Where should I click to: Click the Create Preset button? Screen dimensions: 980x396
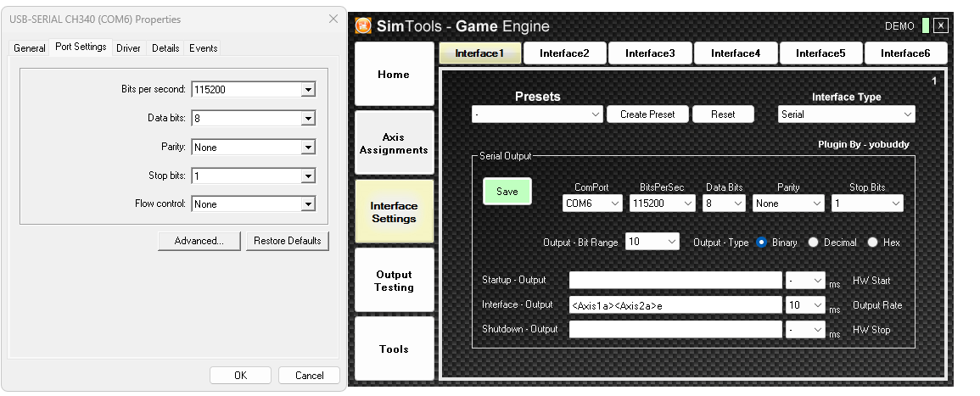[x=647, y=114]
